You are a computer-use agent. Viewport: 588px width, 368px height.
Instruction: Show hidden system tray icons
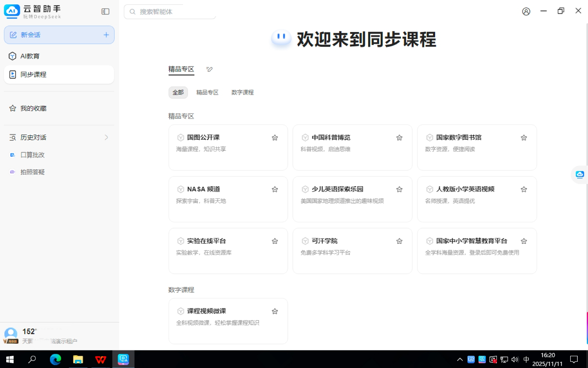tap(460, 360)
